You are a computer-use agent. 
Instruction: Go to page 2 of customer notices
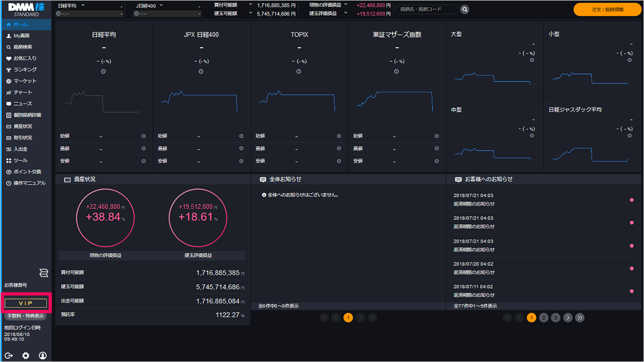tap(544, 317)
